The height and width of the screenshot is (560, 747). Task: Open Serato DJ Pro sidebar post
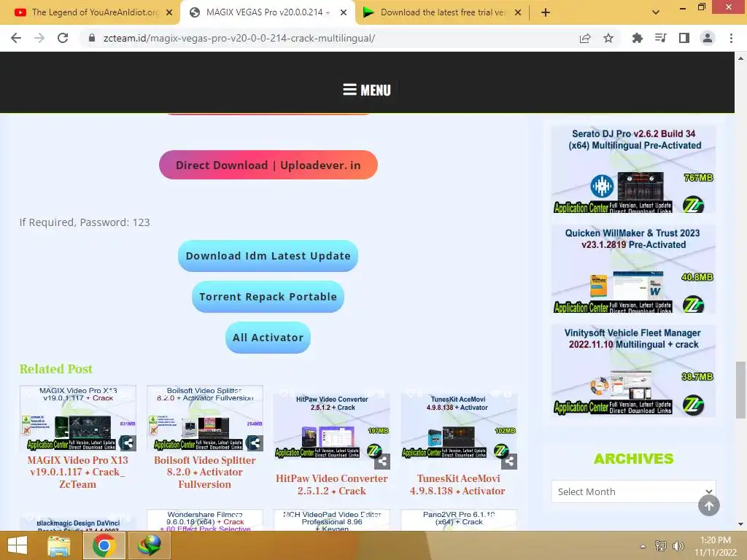point(634,169)
